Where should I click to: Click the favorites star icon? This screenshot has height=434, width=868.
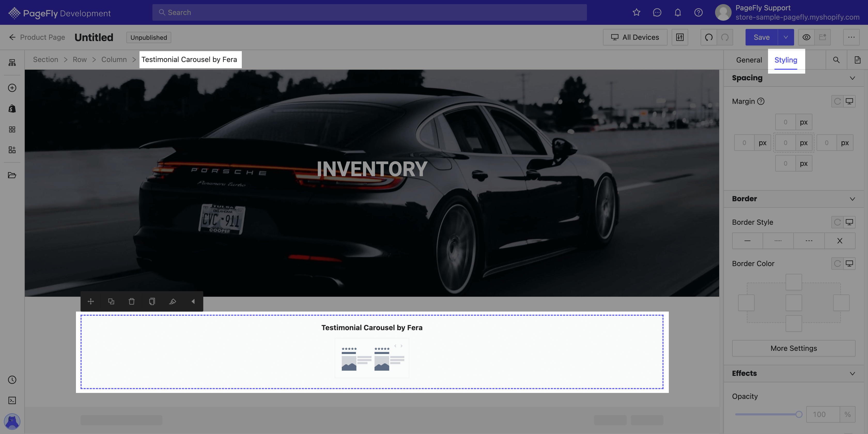pyautogui.click(x=636, y=12)
